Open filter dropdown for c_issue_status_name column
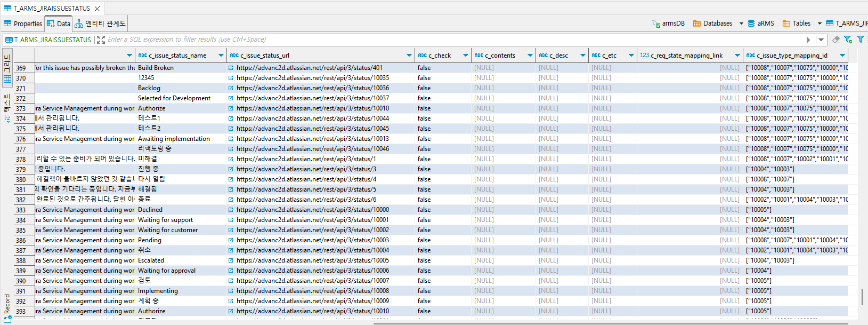The height and width of the screenshot is (325, 868). 221,56
